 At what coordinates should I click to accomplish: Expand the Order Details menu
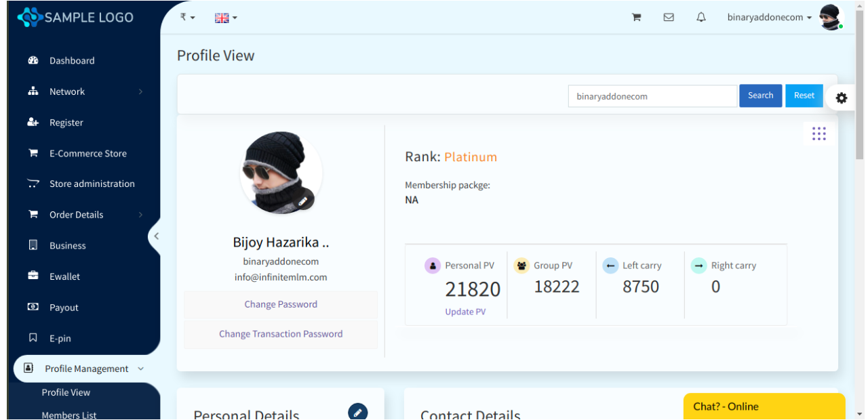[76, 214]
